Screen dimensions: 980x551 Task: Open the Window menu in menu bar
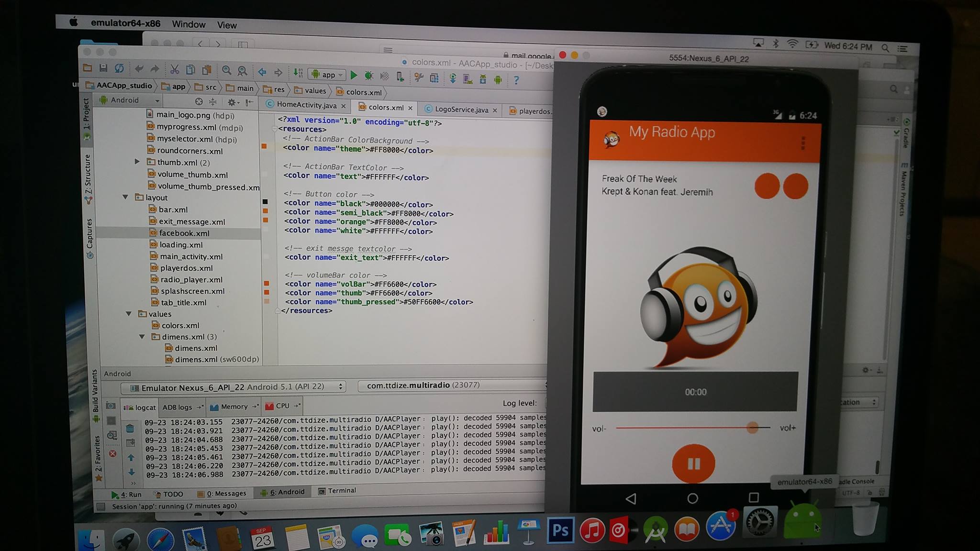coord(189,24)
